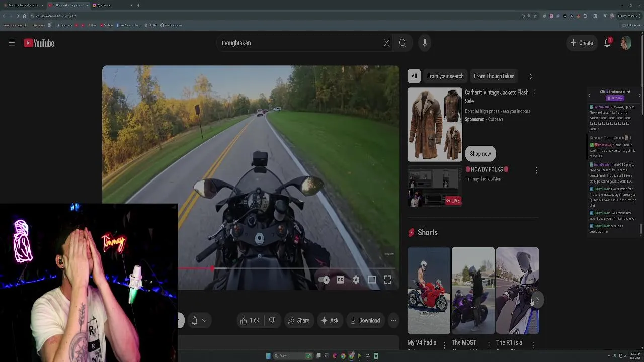
Task: Download the video
Action: click(365, 320)
